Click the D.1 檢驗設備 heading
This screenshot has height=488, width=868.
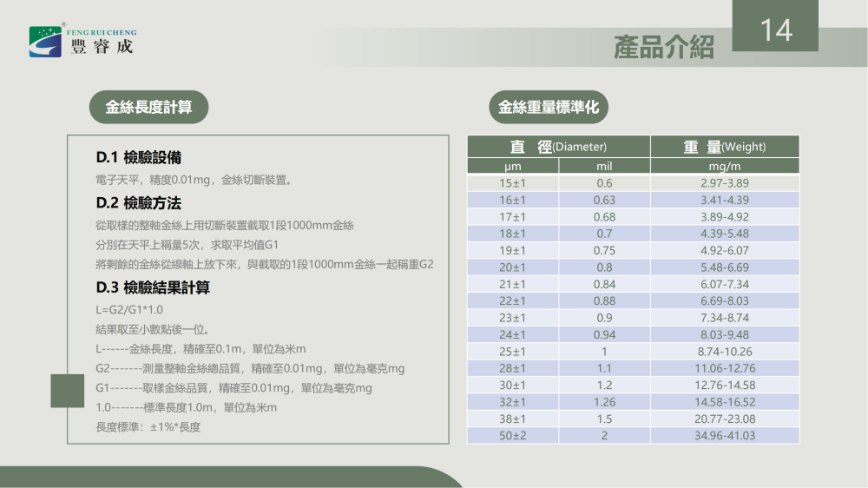tap(138, 158)
